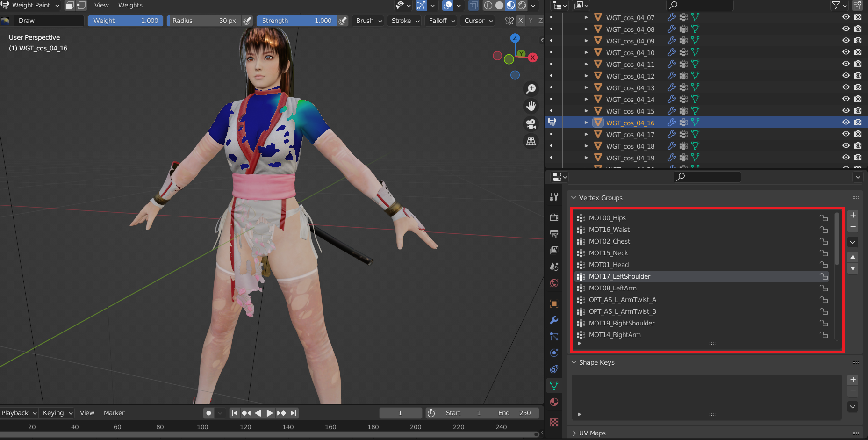
Task: Open the Modifiers wrench properties tab
Action: tap(554, 320)
